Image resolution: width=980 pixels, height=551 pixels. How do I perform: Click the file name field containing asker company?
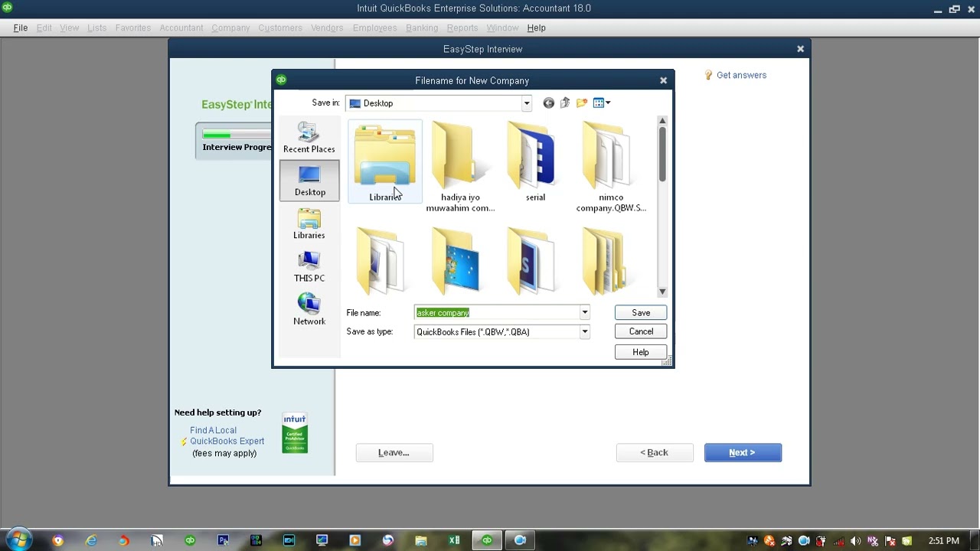tap(496, 312)
